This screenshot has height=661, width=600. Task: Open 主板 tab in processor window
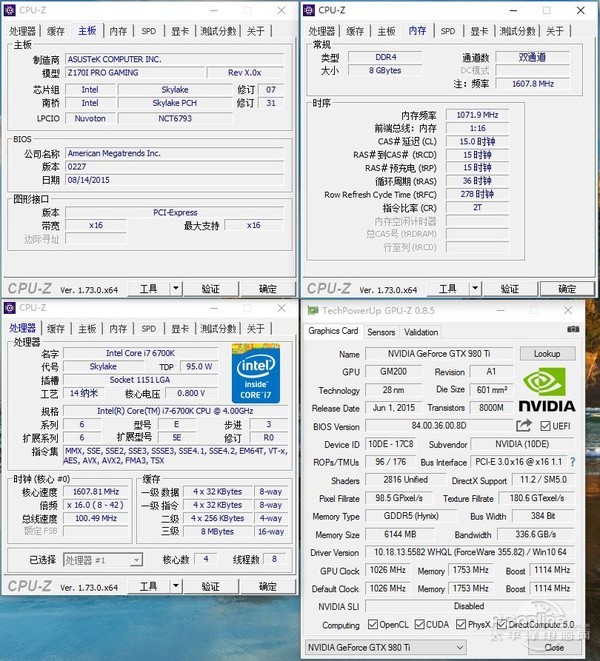tap(87, 329)
